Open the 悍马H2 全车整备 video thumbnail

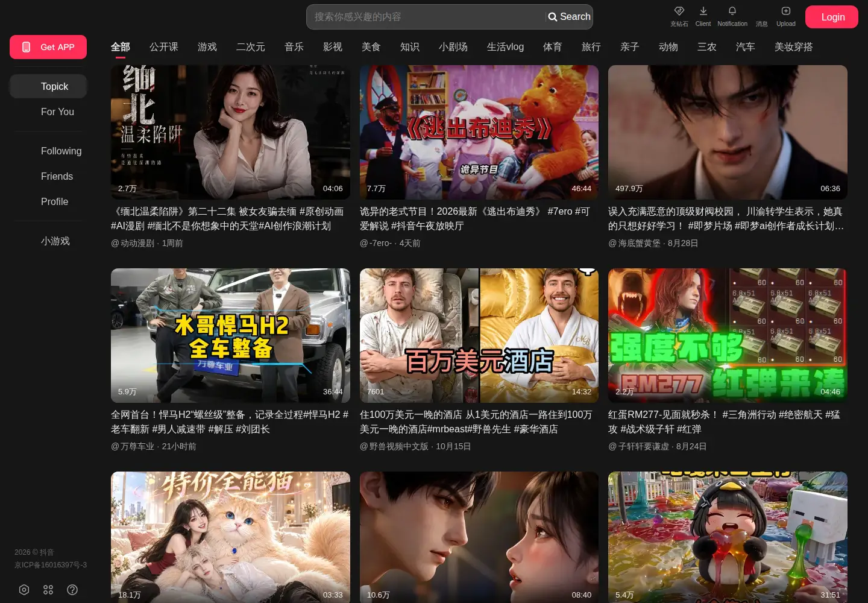pyautogui.click(x=230, y=335)
